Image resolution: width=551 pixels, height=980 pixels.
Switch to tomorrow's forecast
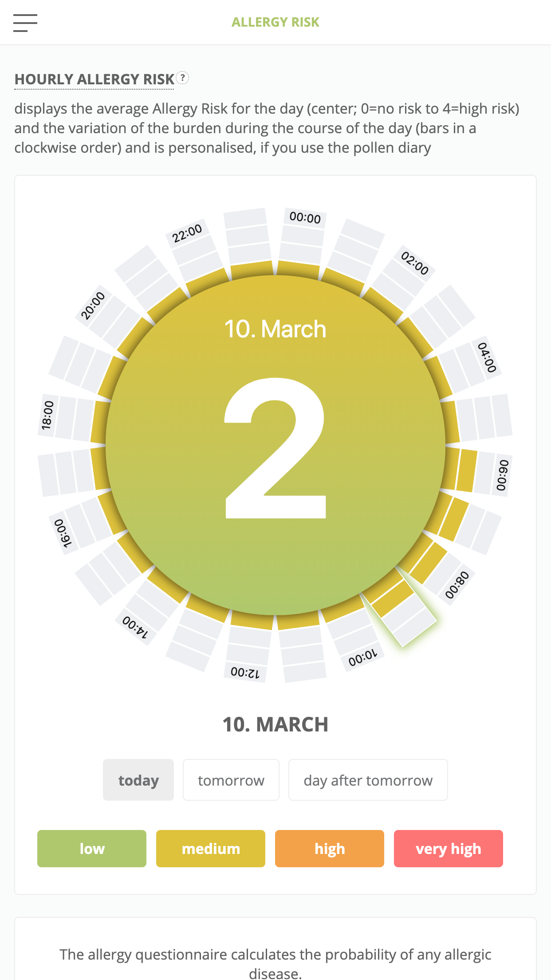pos(231,780)
